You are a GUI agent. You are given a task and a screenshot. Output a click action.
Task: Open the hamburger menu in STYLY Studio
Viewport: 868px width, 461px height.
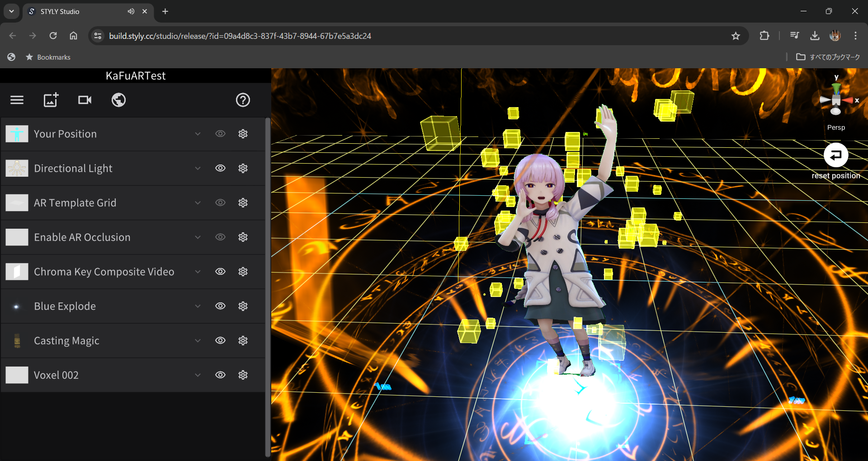(x=17, y=100)
